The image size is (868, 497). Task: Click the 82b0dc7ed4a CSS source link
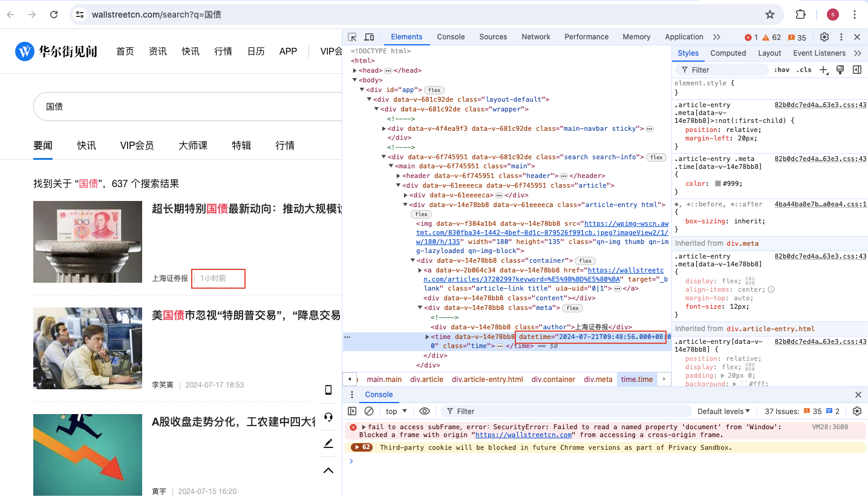pyautogui.click(x=820, y=105)
